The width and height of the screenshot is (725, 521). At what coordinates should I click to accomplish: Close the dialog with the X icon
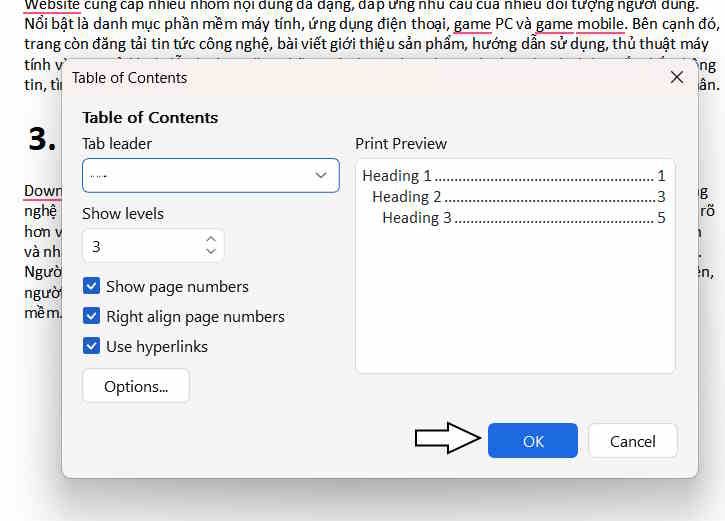coord(677,77)
